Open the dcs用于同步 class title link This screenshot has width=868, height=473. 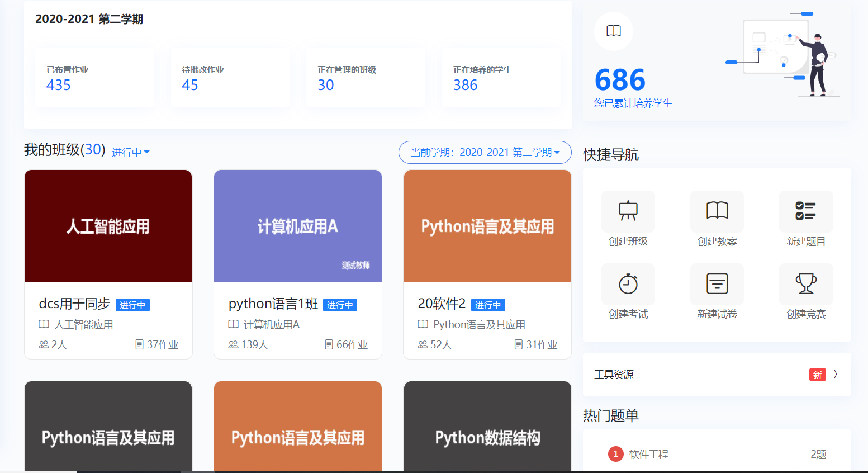[74, 304]
